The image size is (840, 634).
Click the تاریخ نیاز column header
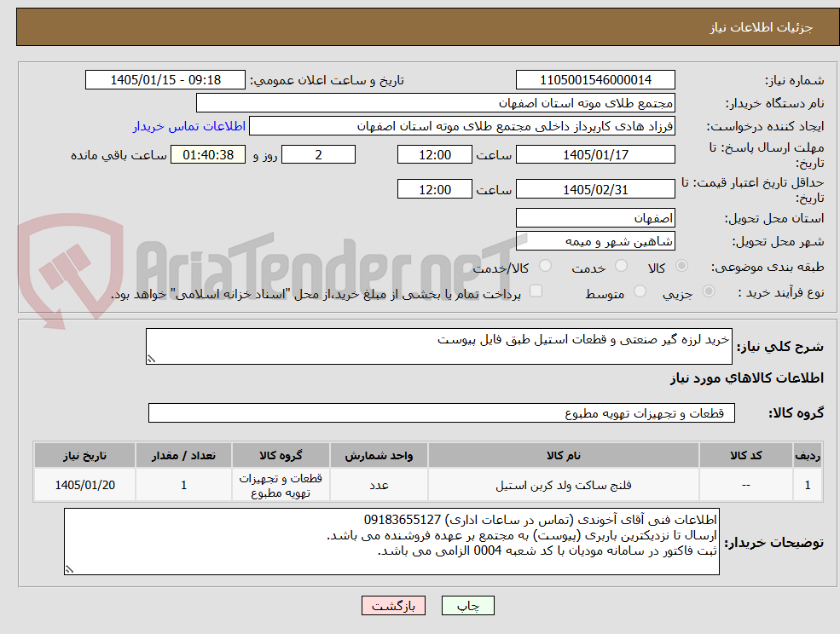(84, 456)
